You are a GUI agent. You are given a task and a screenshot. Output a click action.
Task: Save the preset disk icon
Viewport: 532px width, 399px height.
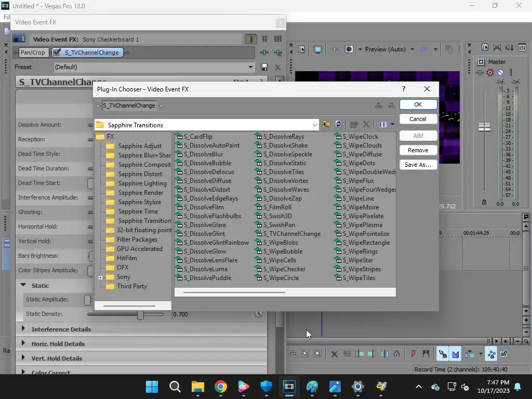(264, 67)
